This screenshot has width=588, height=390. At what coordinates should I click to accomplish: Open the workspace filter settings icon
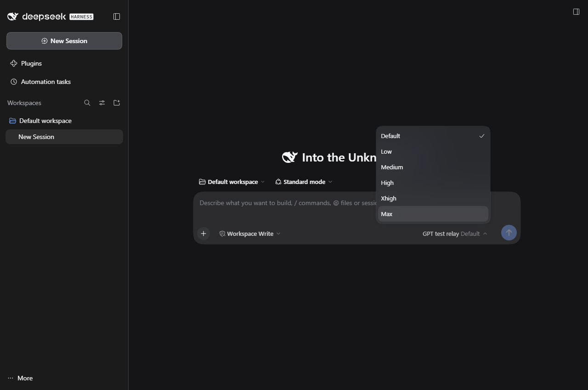point(102,103)
